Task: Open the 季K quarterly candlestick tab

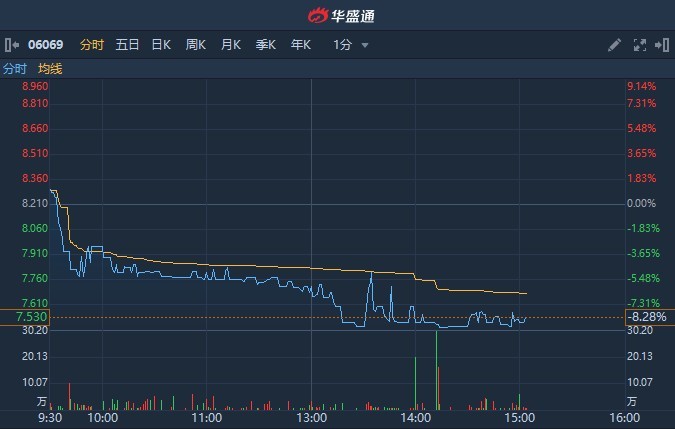Action: click(x=266, y=45)
